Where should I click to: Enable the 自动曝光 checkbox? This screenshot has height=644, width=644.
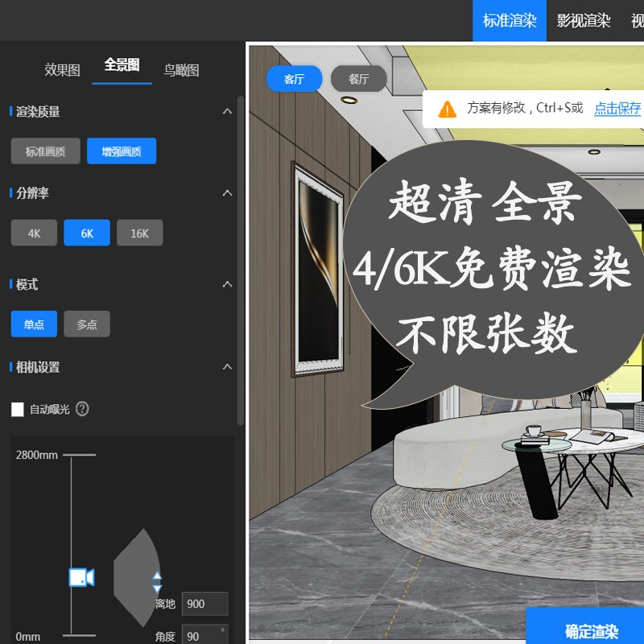[18, 410]
